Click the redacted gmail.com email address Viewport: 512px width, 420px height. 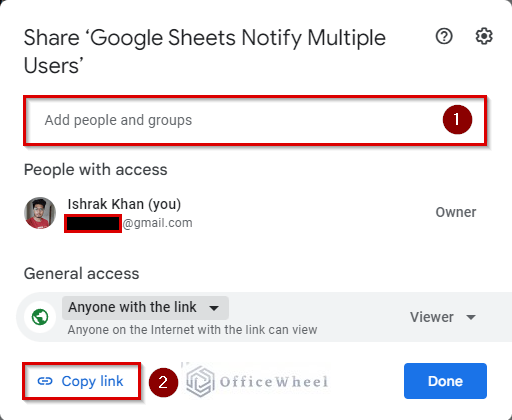129,223
